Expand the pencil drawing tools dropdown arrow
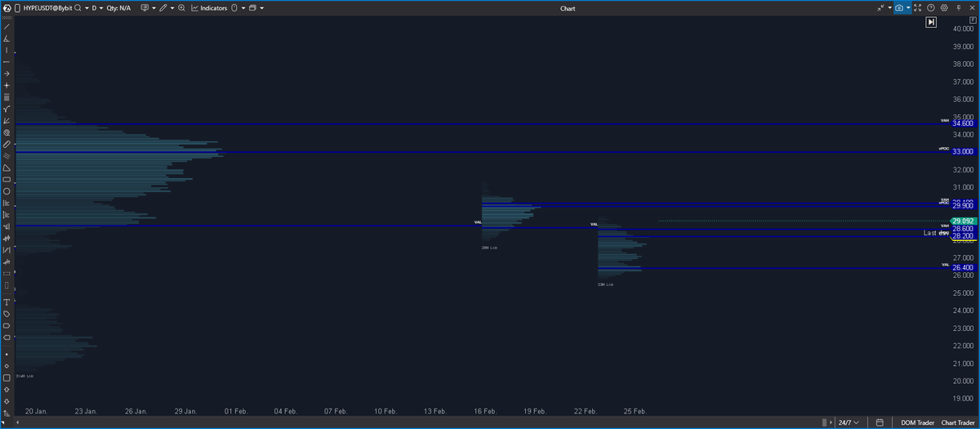Viewport: 980px width, 429px height. coord(172,8)
